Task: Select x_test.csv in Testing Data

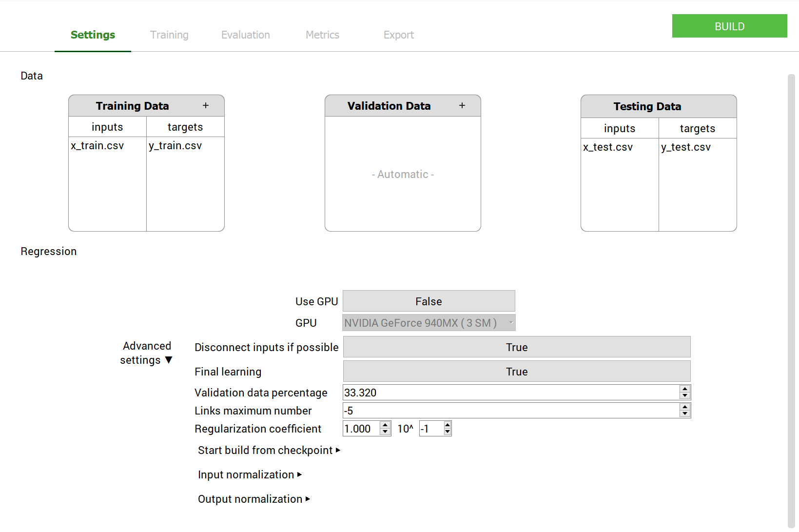Action: [x=608, y=147]
